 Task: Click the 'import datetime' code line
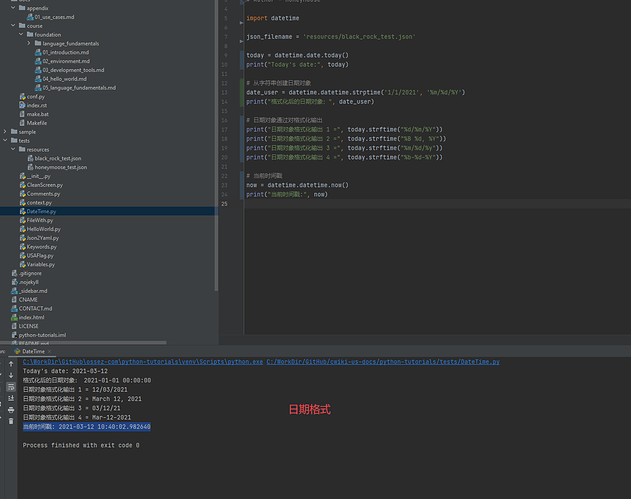click(x=273, y=18)
